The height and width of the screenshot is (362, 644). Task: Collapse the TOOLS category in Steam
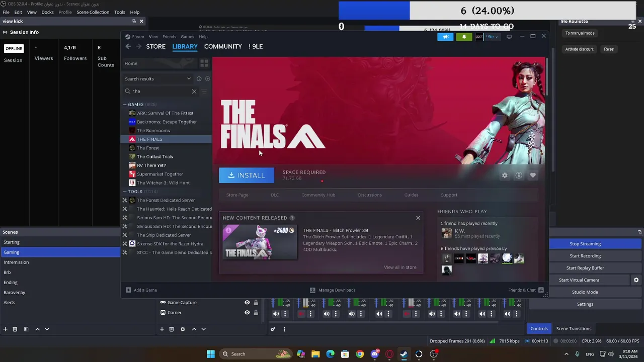point(125,192)
